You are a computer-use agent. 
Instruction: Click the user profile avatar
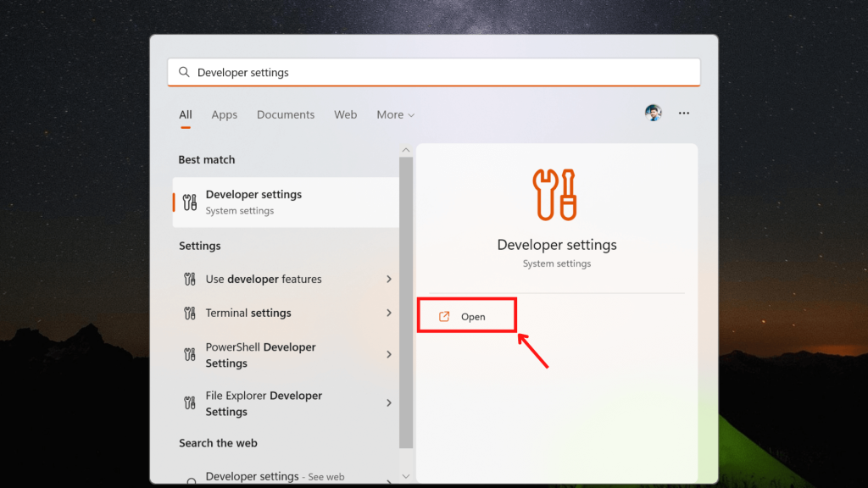tap(654, 113)
